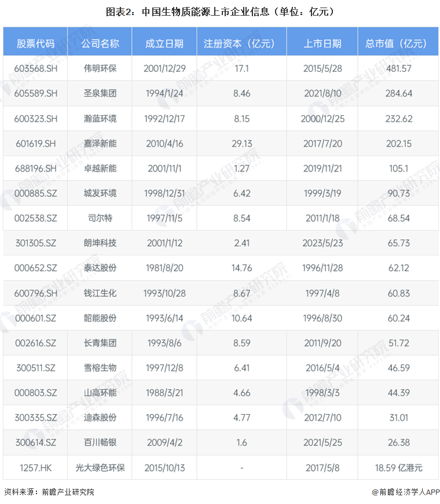Viewport: 440px width, 504px height.
Task: Click the 总市值（亿元） column header
Action: 396,43
